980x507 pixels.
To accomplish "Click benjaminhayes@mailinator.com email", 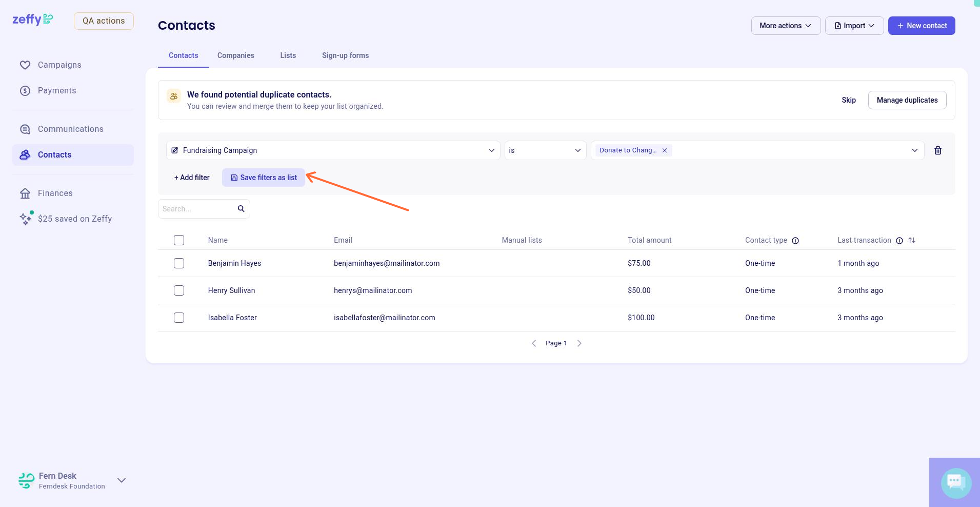I will click(x=387, y=263).
